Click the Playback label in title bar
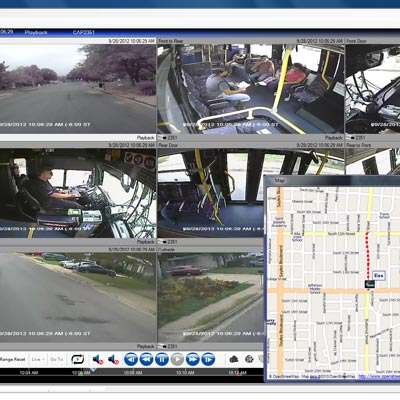 (36, 32)
